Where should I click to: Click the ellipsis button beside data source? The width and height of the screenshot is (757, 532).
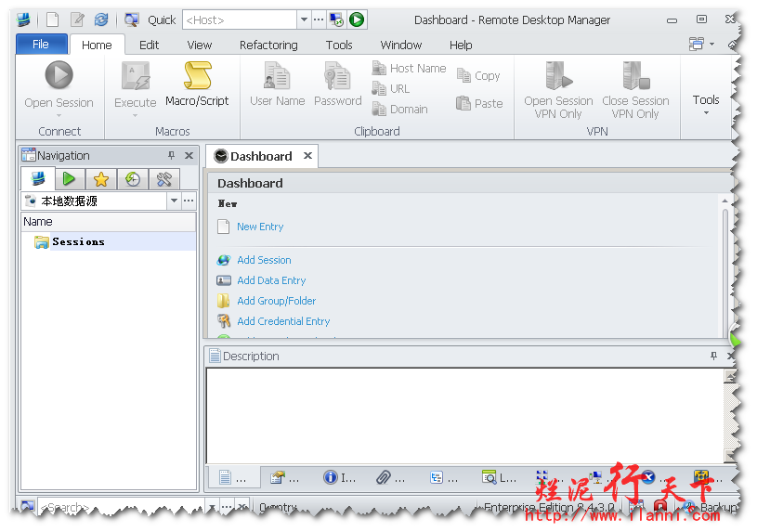point(189,201)
